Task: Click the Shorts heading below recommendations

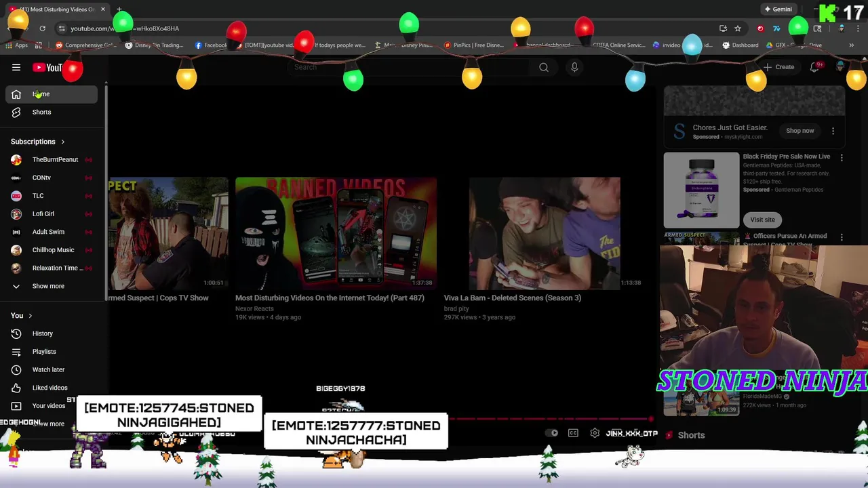Action: (x=691, y=435)
